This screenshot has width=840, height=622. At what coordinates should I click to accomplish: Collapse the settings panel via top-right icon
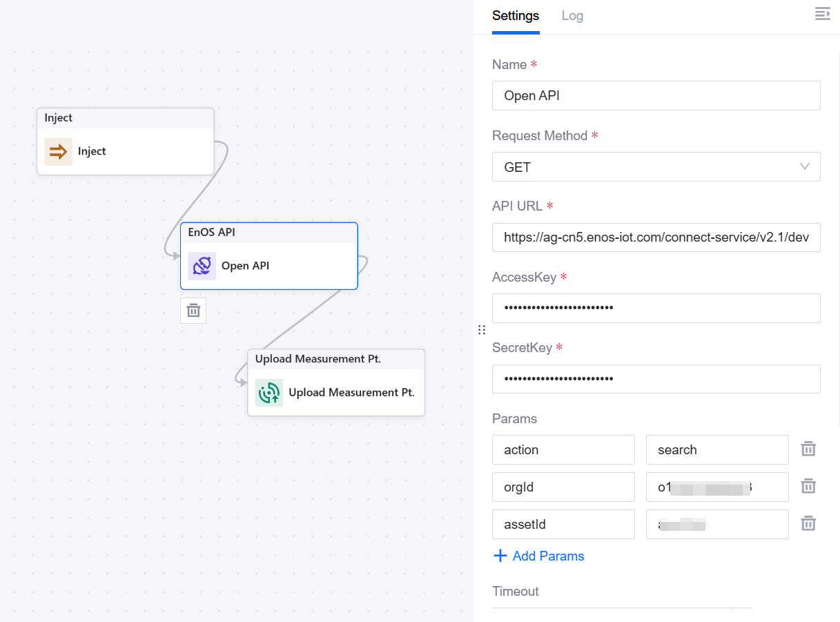[x=822, y=14]
